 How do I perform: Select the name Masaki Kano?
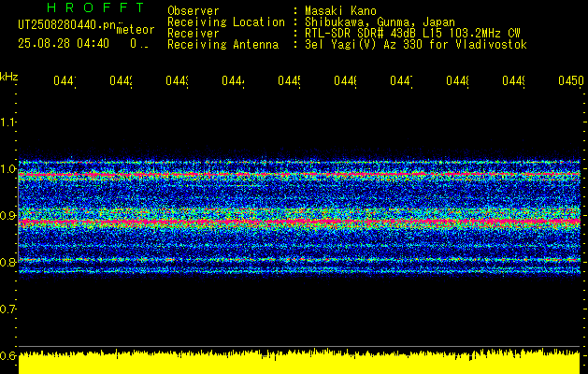tap(340, 11)
